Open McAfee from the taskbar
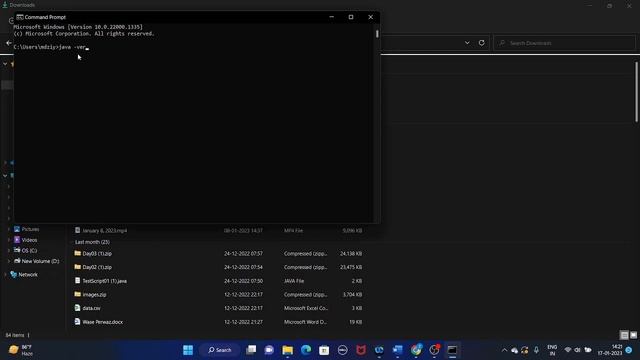The width and height of the screenshot is (640, 360). [x=361, y=350]
